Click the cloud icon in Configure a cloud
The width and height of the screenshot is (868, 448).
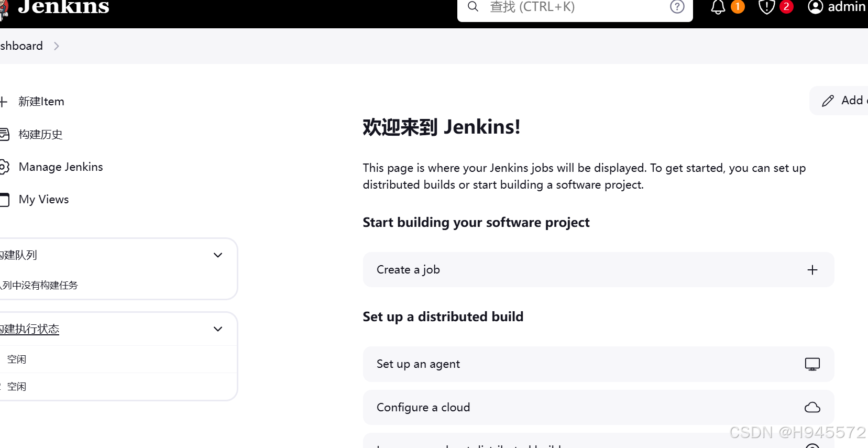pyautogui.click(x=812, y=408)
